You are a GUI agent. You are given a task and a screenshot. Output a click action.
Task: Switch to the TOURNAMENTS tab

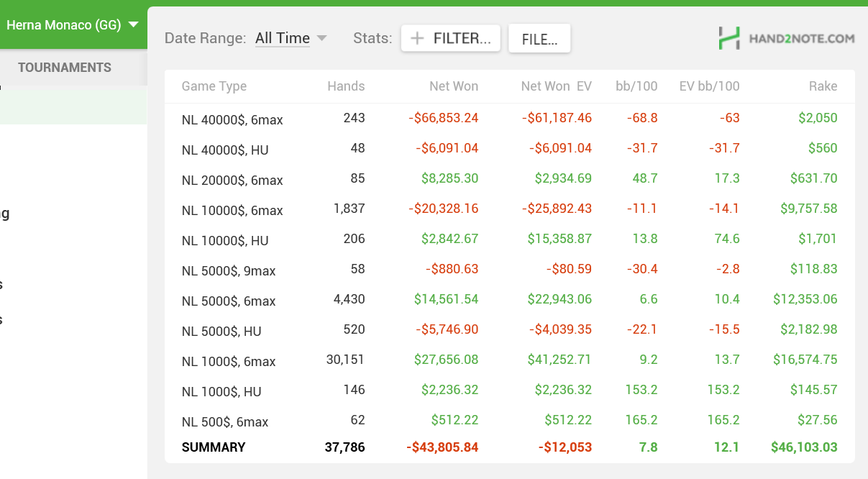(x=65, y=68)
